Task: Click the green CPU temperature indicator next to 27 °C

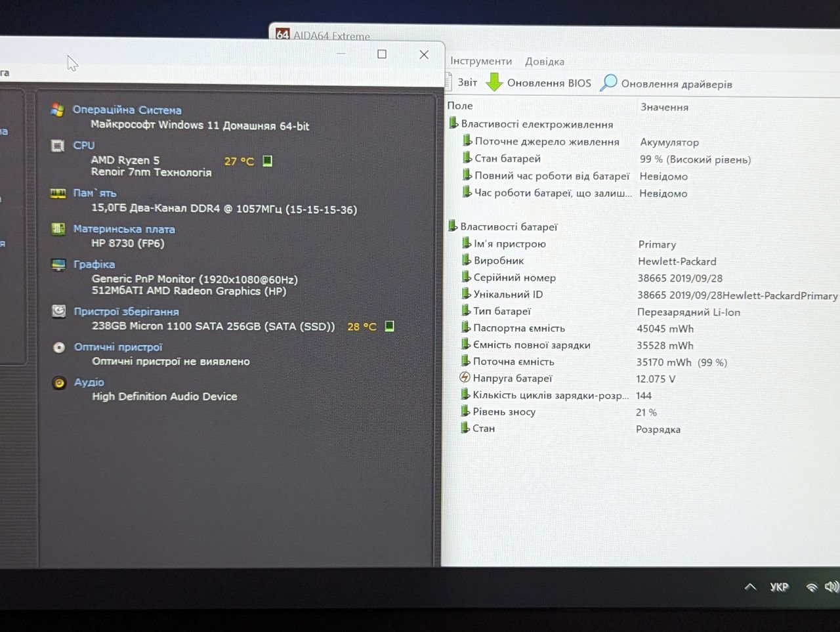Action: [x=267, y=161]
